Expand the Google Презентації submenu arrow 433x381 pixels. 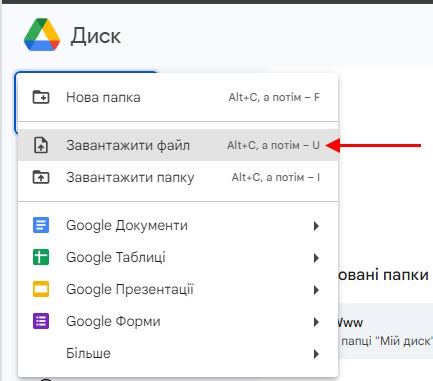(316, 290)
